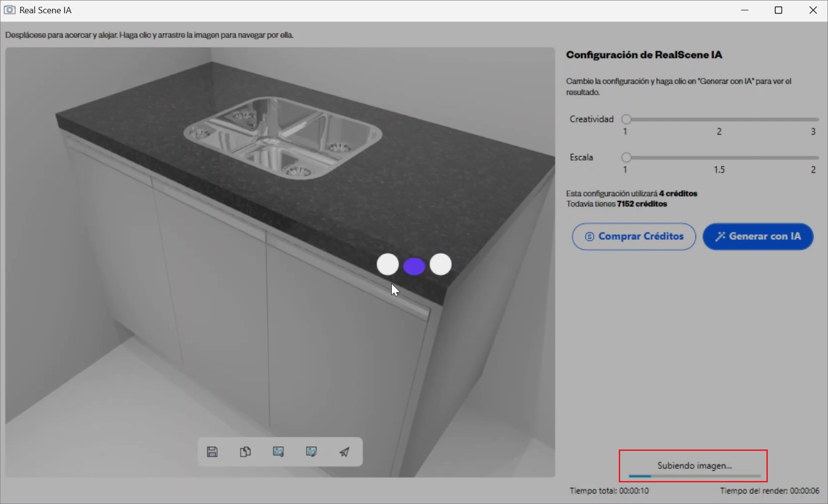Set Escala to 1.5 on its track
The height and width of the screenshot is (504, 828).
pyautogui.click(x=719, y=157)
